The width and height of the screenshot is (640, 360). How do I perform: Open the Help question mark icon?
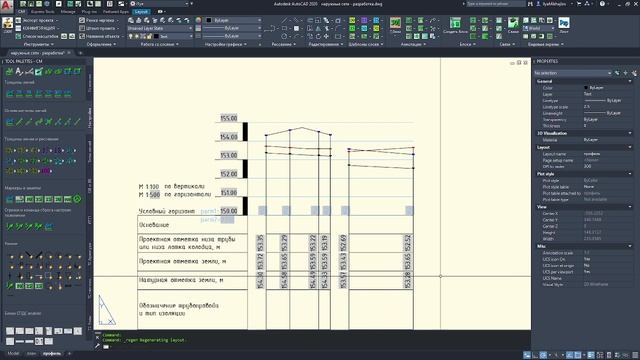pos(602,4)
